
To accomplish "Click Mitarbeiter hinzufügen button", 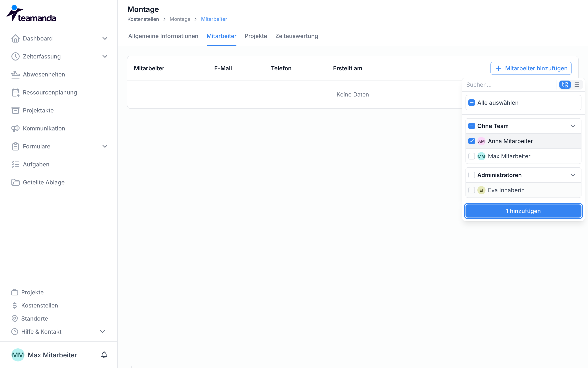I will [x=531, y=68].
